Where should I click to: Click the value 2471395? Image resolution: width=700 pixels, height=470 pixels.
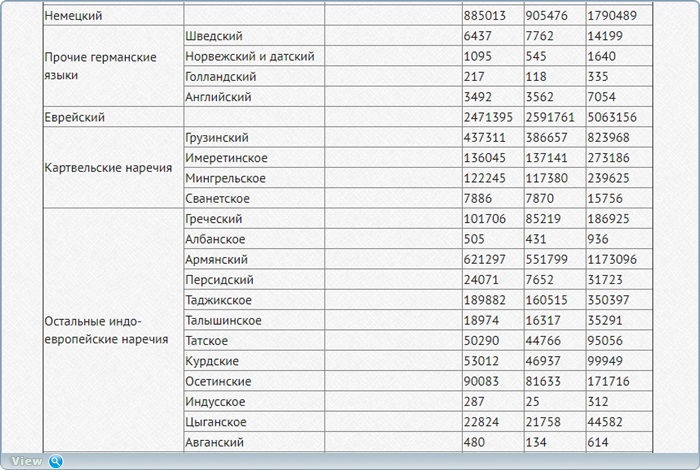tap(488, 117)
